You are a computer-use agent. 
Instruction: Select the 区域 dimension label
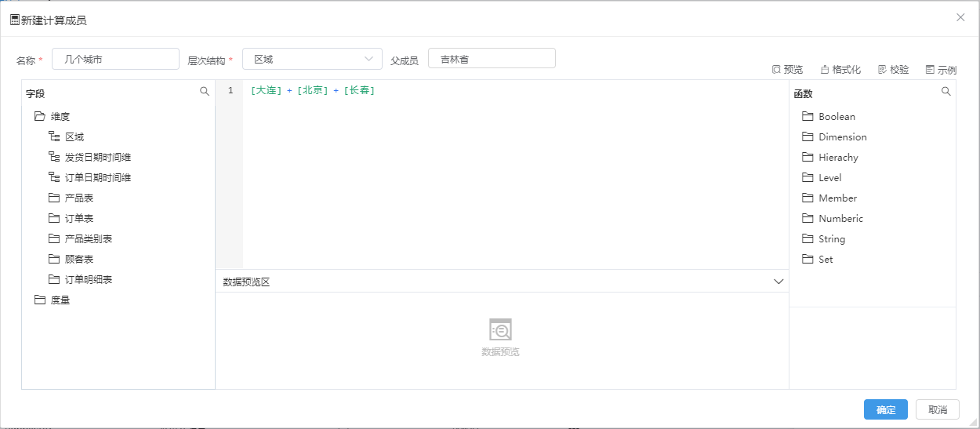pyautogui.click(x=74, y=136)
